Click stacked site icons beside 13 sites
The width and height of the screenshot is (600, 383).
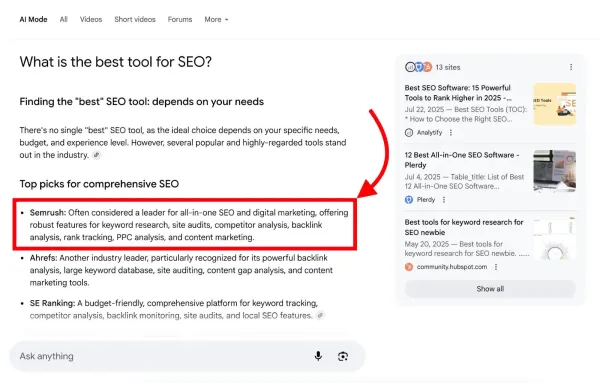coord(418,67)
